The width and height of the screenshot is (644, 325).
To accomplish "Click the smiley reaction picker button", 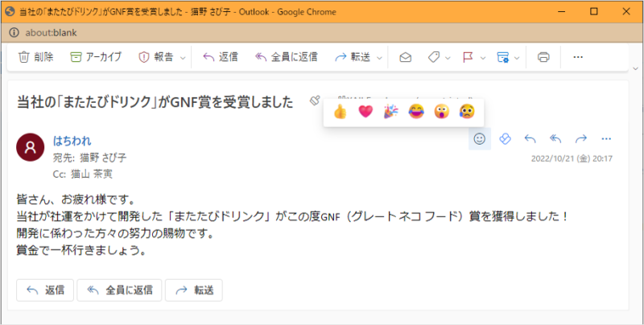I will coord(479,138).
